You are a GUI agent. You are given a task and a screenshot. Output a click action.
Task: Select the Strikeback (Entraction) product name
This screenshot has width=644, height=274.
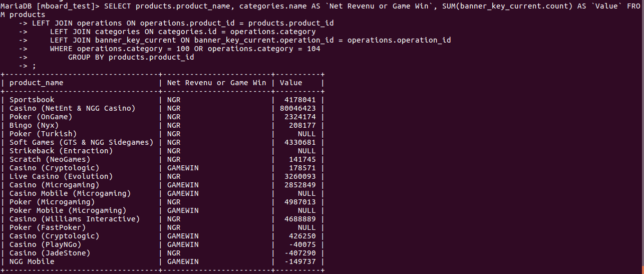(61, 151)
